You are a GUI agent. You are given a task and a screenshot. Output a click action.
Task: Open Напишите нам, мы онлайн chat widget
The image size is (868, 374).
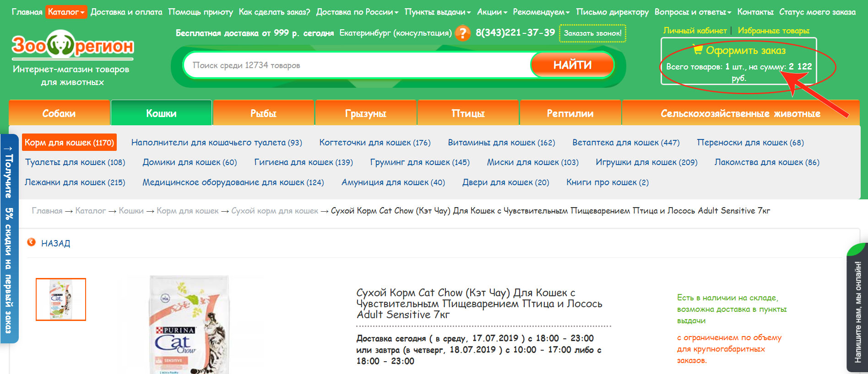(857, 307)
